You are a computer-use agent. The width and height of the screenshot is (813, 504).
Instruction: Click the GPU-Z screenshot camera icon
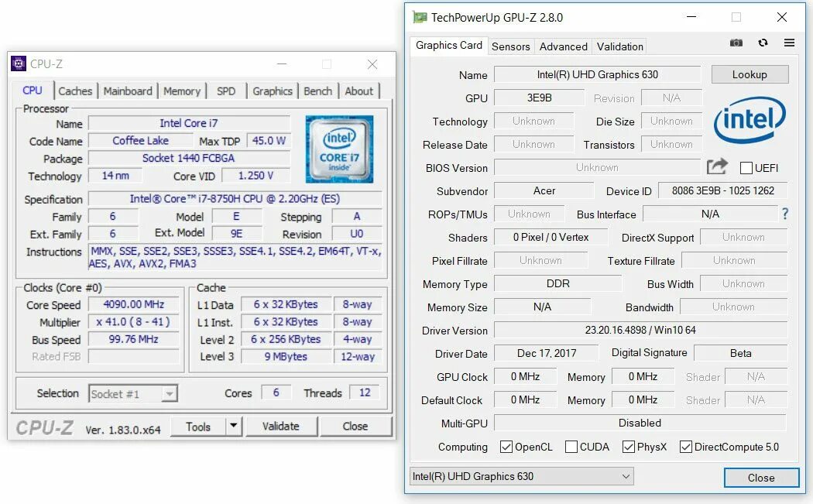[x=736, y=43]
